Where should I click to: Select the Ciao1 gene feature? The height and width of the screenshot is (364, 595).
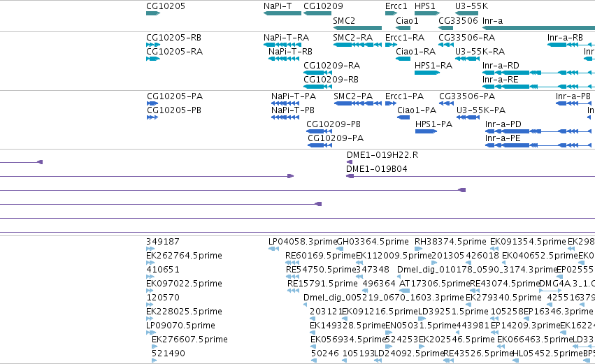coord(403,28)
